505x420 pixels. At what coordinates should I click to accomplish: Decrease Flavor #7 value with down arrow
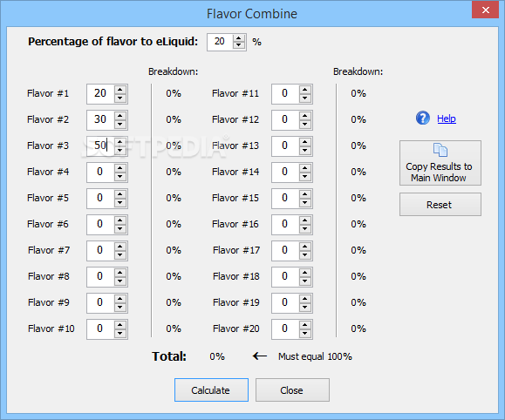point(120,255)
